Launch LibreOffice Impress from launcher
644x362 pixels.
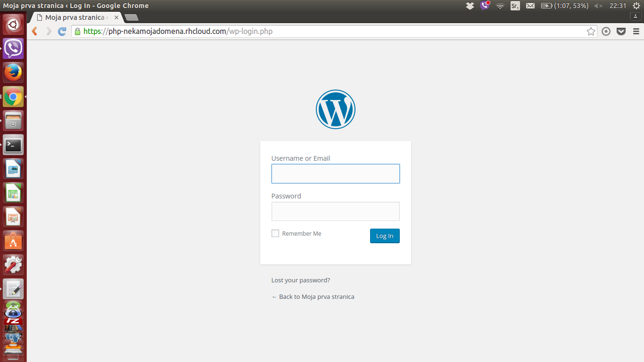(x=13, y=217)
